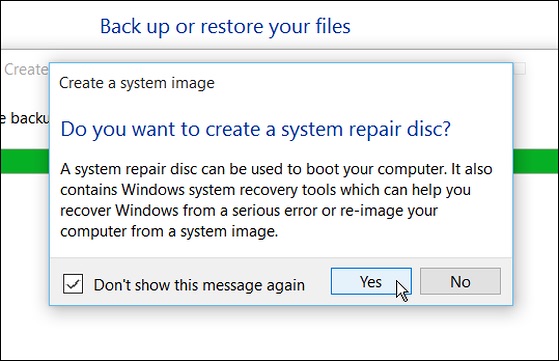559x361 pixels.
Task: Click the partially hidden 'backu' text at left
Action: (x=25, y=118)
